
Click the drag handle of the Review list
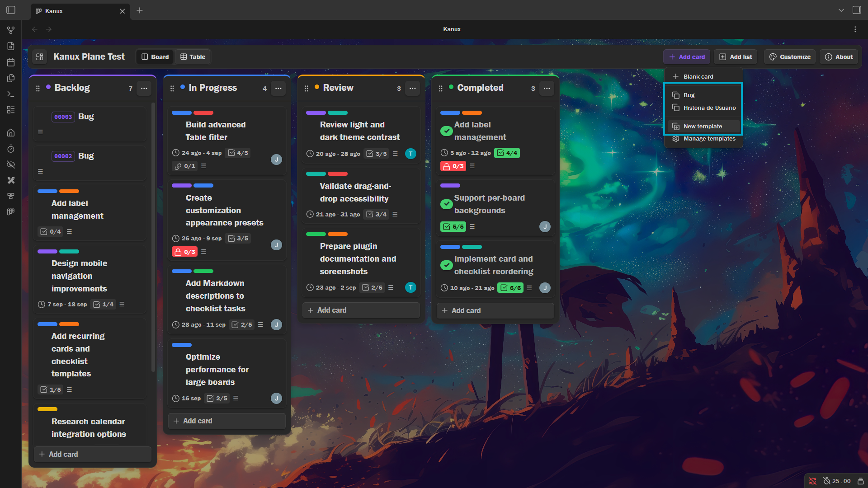pos(307,89)
